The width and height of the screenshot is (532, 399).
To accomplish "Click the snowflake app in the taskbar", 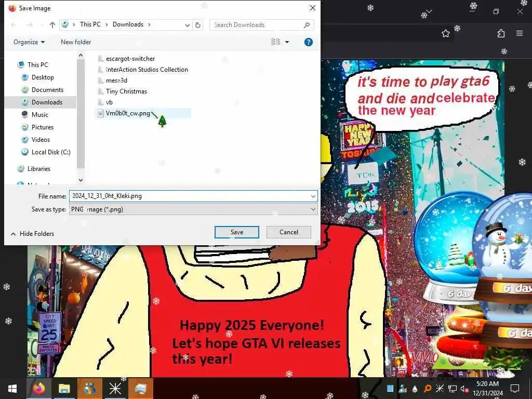I will pos(115,389).
